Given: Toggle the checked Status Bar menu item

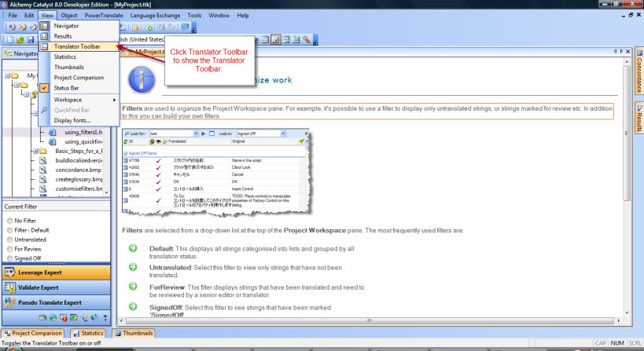Looking at the screenshot, I should coord(79,88).
